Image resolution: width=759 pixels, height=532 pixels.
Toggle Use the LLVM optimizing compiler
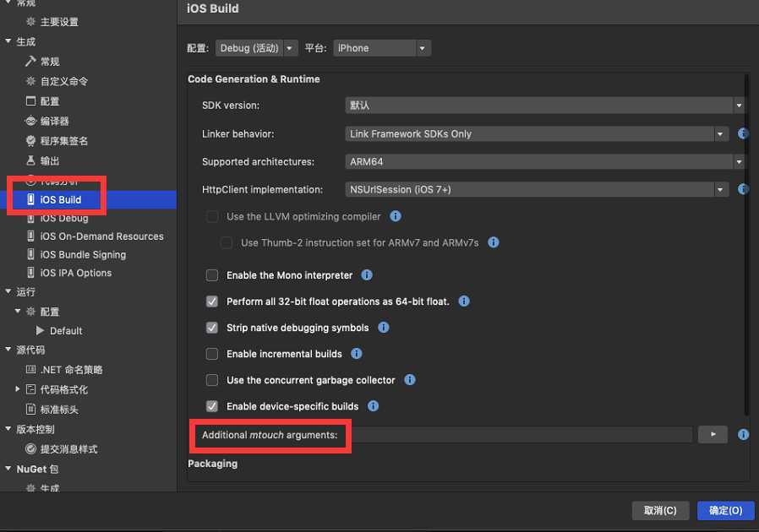[x=212, y=216]
